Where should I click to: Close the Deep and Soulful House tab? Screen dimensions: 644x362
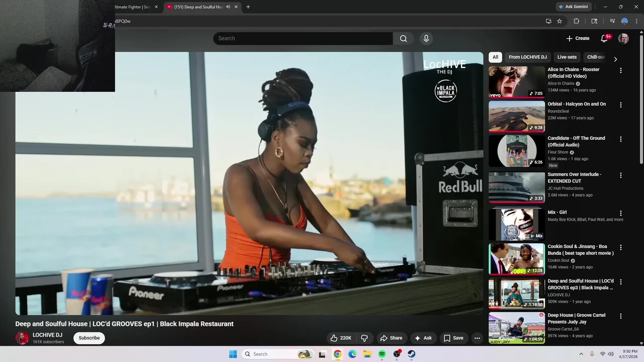[x=236, y=7]
